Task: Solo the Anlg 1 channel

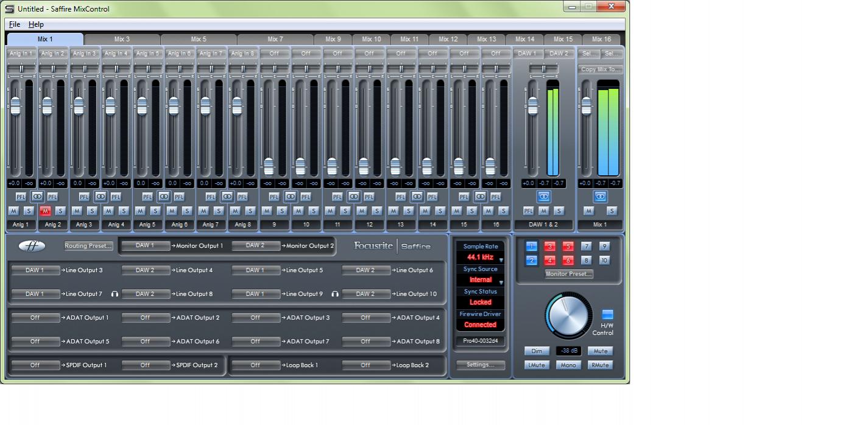Action: [x=29, y=211]
